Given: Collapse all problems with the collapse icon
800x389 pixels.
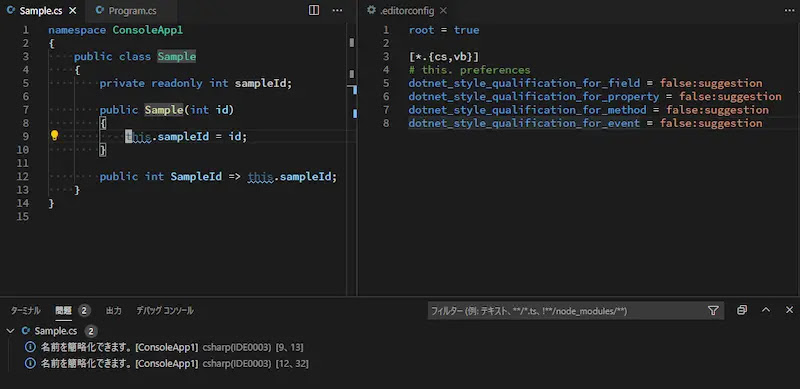Looking at the screenshot, I should coord(742,310).
